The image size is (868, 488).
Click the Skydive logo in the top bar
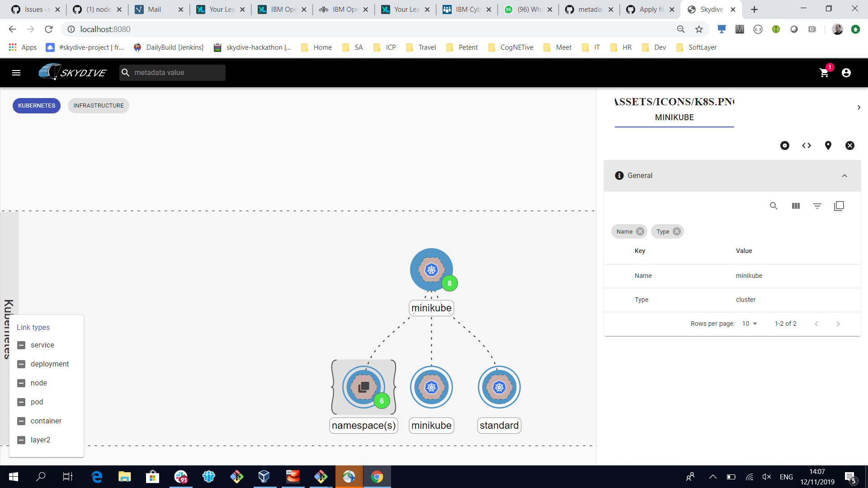pyautogui.click(x=72, y=72)
